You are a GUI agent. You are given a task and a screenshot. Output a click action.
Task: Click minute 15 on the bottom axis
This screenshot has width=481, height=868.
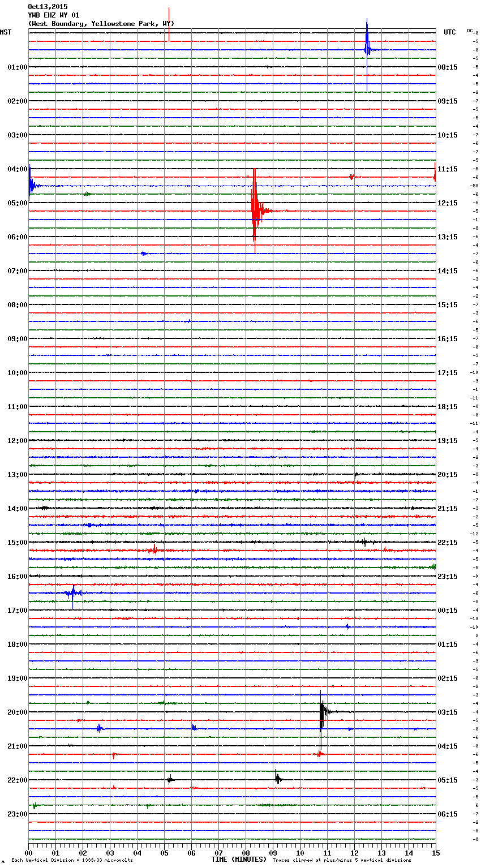tap(436, 853)
